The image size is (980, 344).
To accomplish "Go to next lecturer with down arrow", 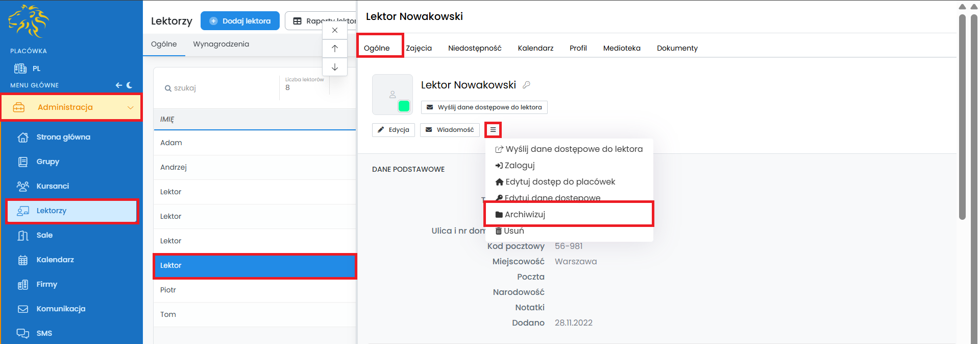I will click(x=335, y=67).
